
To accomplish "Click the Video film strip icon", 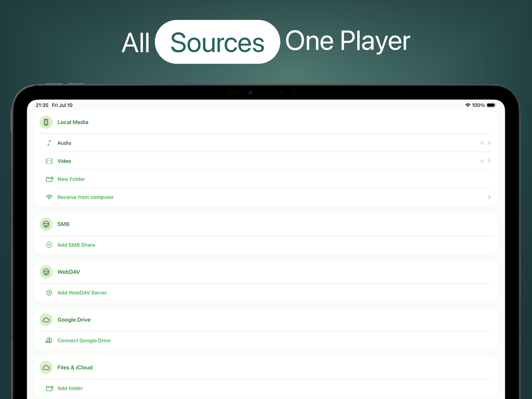I will tap(49, 161).
